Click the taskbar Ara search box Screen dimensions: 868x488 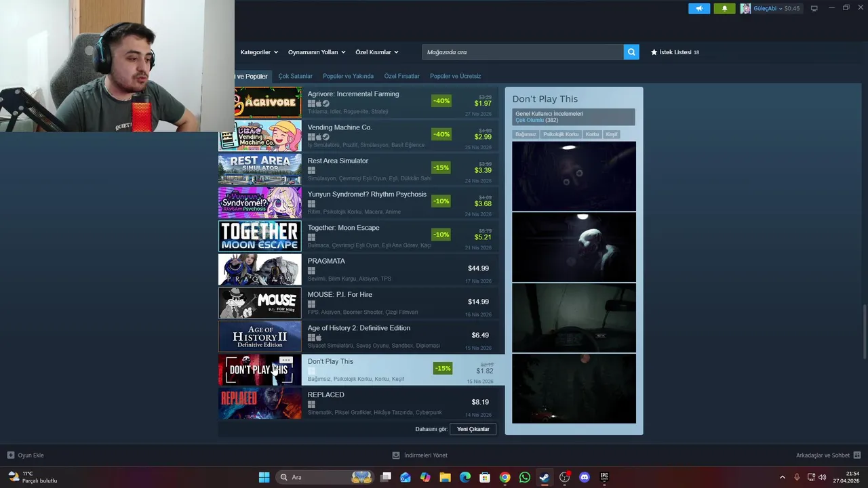coord(325,477)
